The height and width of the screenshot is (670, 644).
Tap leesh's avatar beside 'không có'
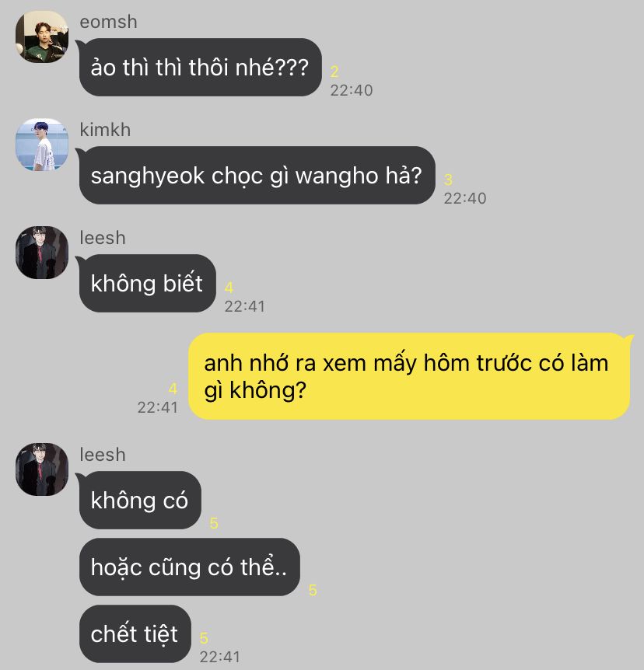click(42, 469)
